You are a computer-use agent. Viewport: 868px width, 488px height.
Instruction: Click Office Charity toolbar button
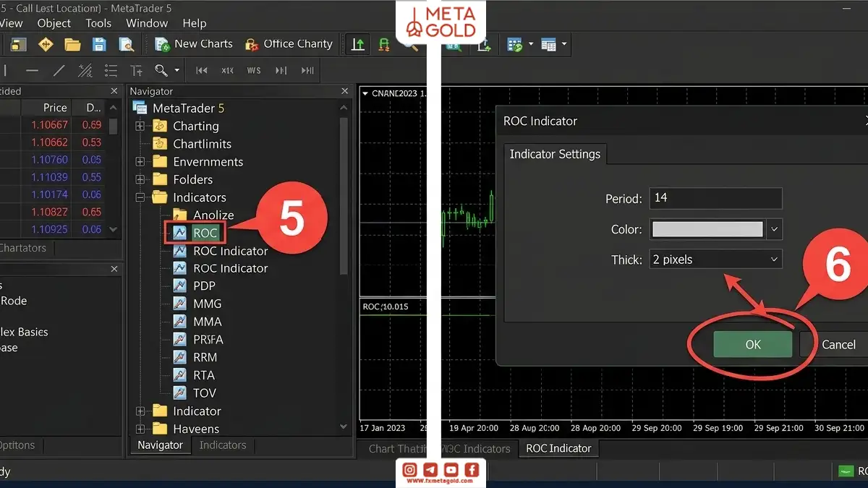[289, 44]
